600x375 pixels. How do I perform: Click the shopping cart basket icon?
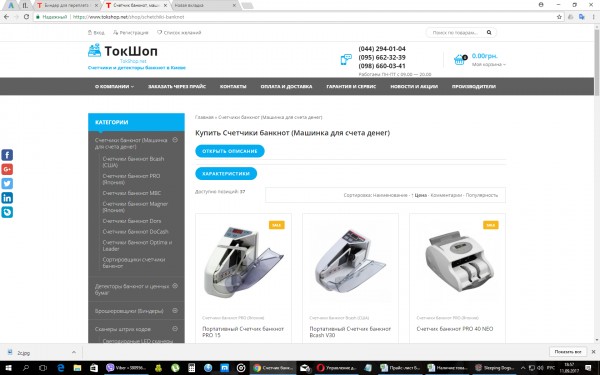[x=460, y=59]
